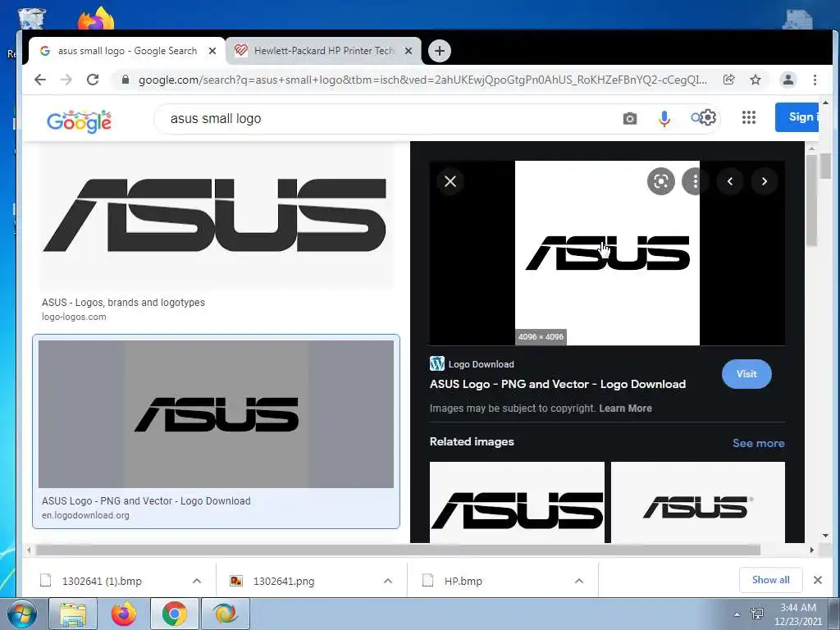Switch to asus small logo search tab
This screenshot has height=630, width=840.
(127, 51)
